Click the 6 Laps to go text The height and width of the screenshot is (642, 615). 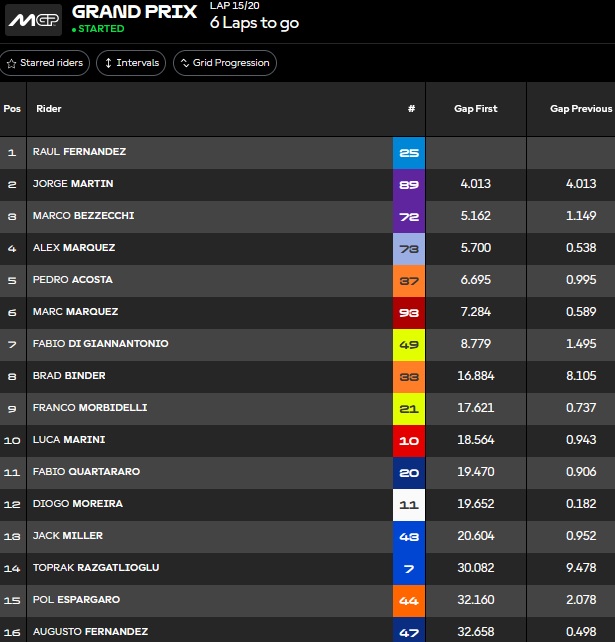pyautogui.click(x=254, y=23)
